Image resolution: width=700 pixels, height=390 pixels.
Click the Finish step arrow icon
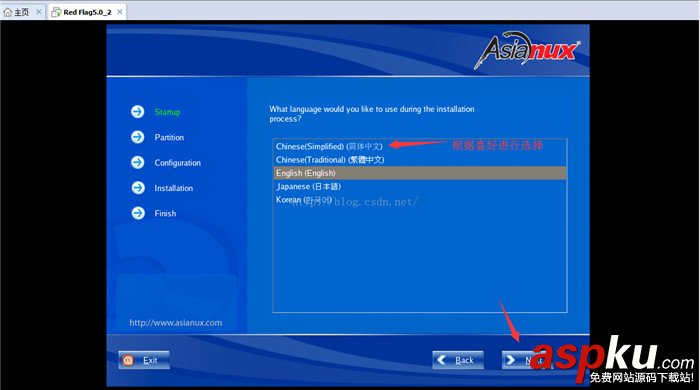point(138,213)
